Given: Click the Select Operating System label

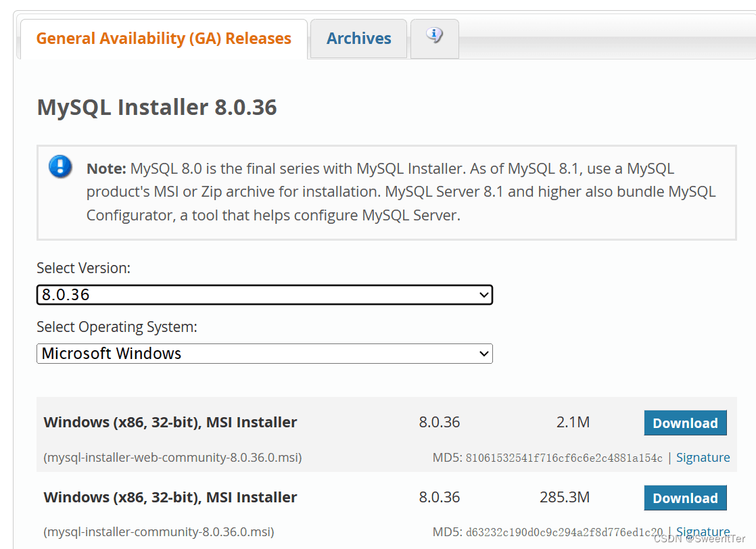Looking at the screenshot, I should (117, 327).
